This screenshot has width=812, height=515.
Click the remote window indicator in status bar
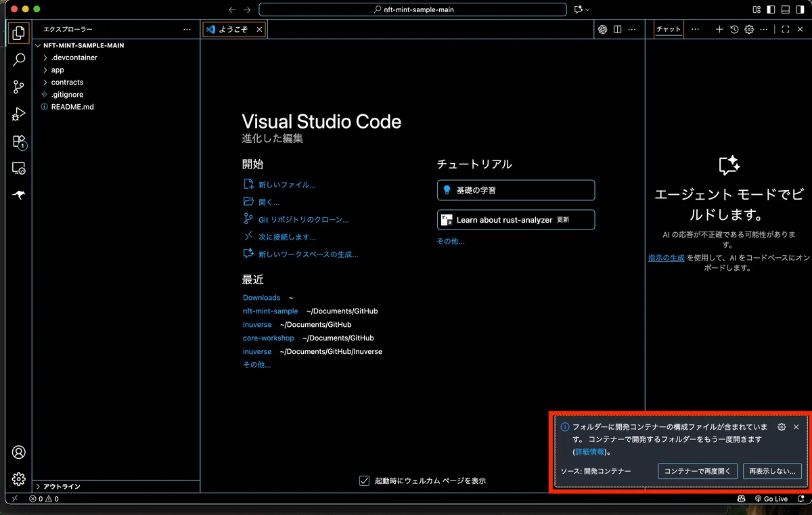[x=15, y=499]
